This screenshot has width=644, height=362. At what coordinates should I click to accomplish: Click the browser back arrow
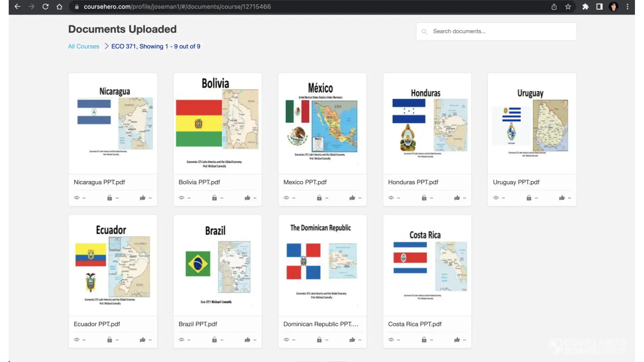pos(17,7)
